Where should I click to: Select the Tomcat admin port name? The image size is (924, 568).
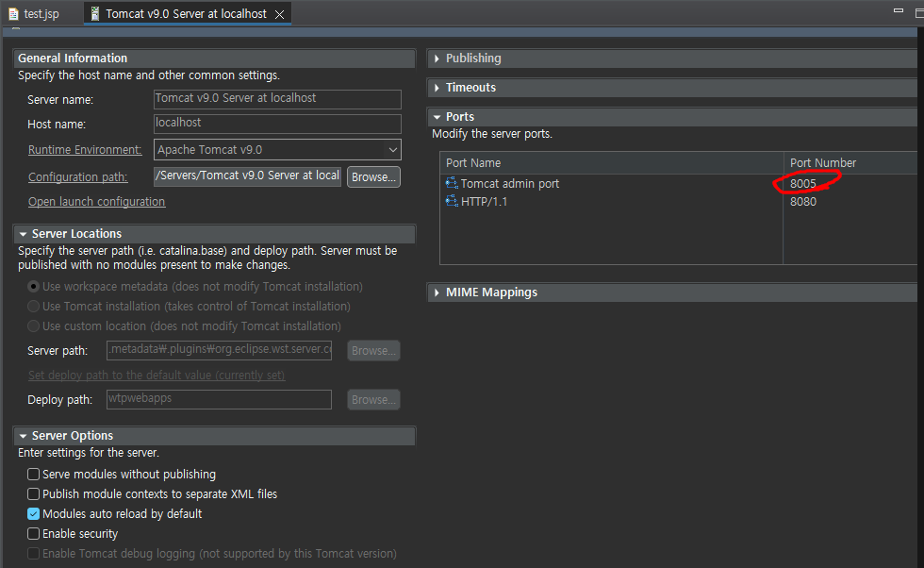point(510,183)
